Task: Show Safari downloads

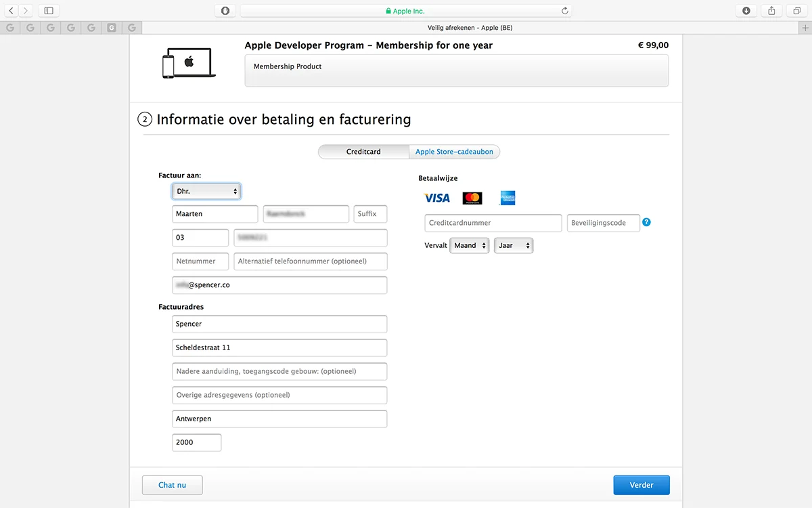Action: (x=746, y=11)
